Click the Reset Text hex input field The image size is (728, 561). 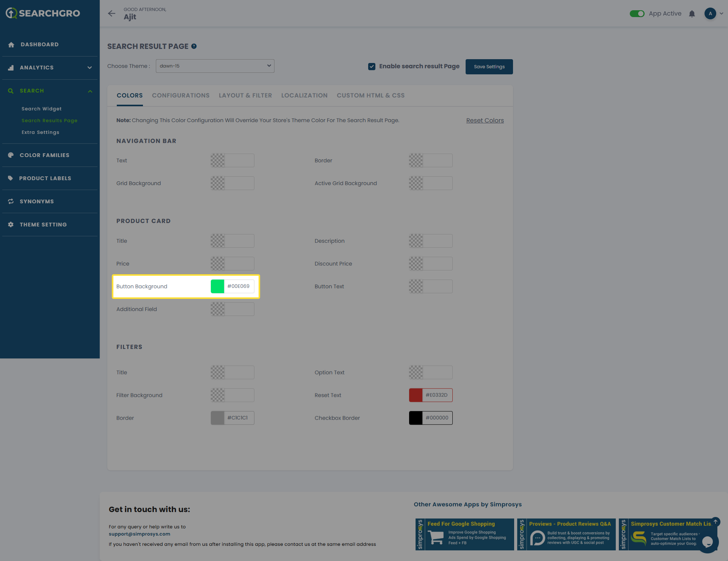(x=437, y=395)
